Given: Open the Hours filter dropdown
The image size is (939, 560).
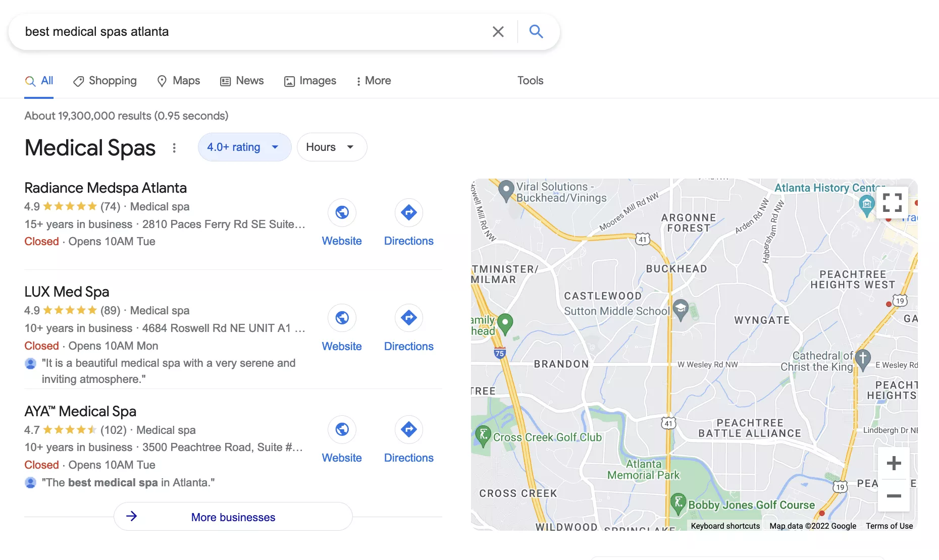Looking at the screenshot, I should [x=332, y=147].
